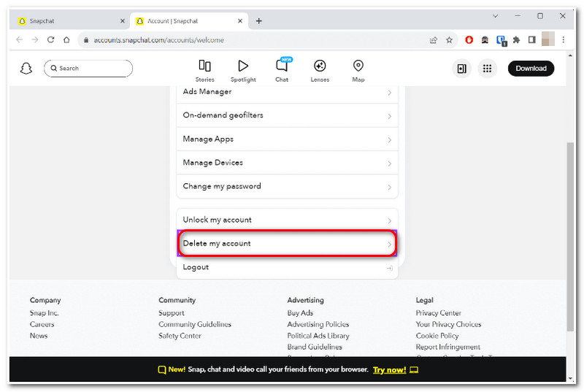Open the Spotlight play icon
The width and height of the screenshot is (584, 392).
[243, 66]
